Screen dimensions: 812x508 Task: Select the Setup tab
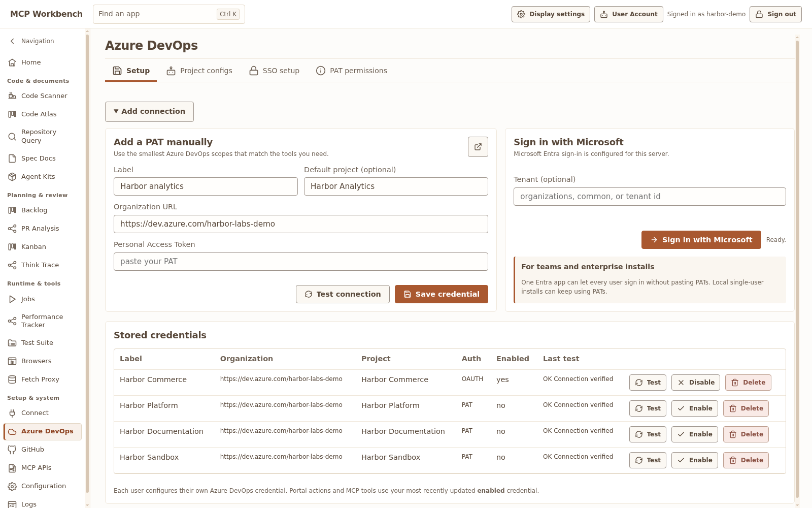(131, 71)
